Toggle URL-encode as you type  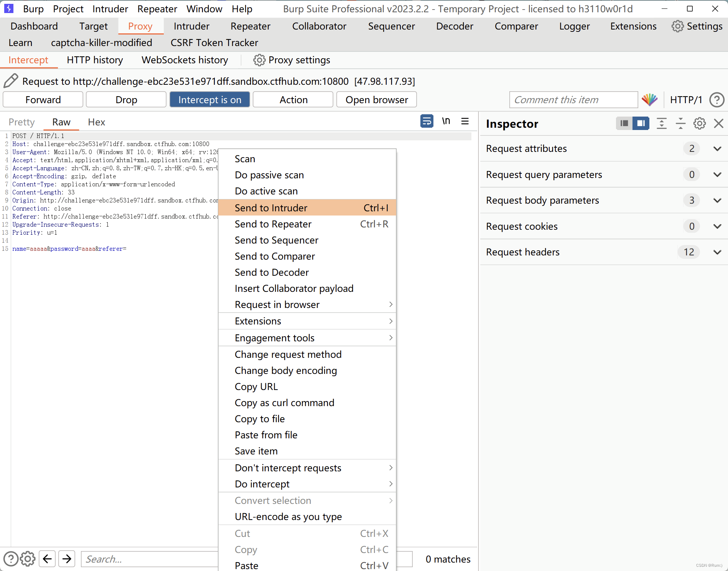(x=307, y=517)
